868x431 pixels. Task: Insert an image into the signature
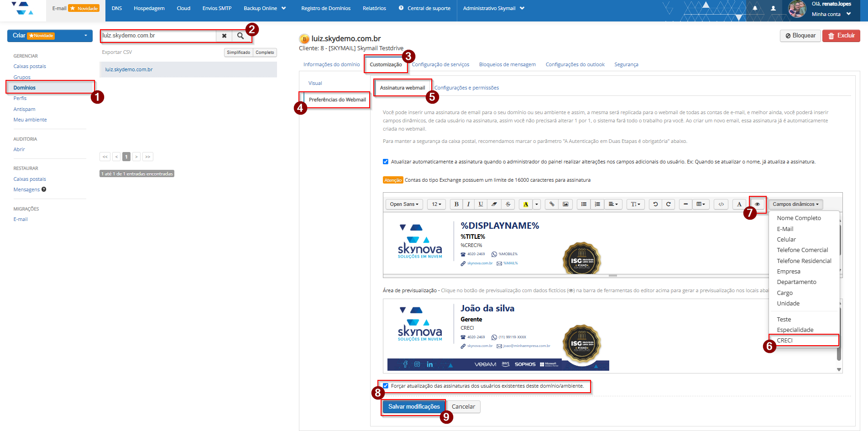565,204
